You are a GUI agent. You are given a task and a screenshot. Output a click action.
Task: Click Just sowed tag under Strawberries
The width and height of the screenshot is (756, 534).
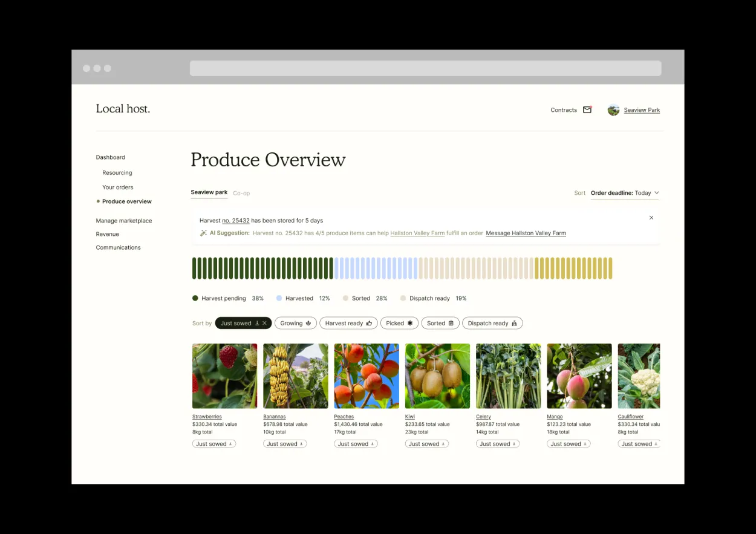pos(214,444)
